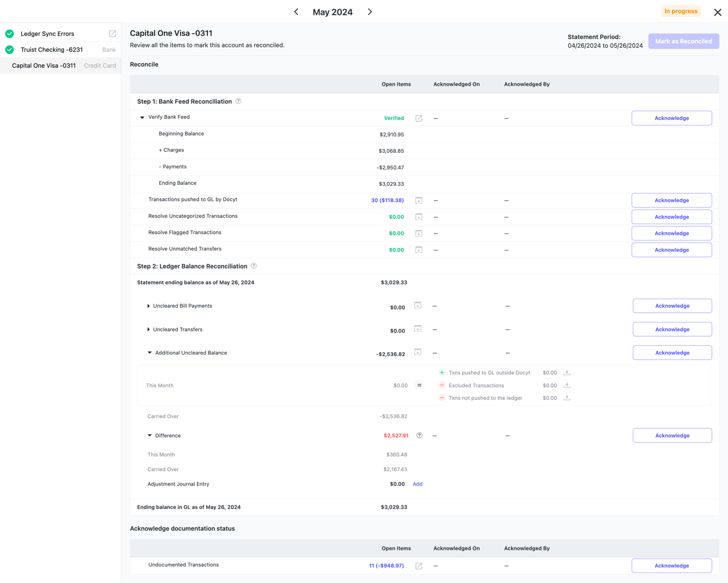The width and height of the screenshot is (728, 583).
Task: Click help icon beside Step 1 heading
Action: click(x=239, y=101)
